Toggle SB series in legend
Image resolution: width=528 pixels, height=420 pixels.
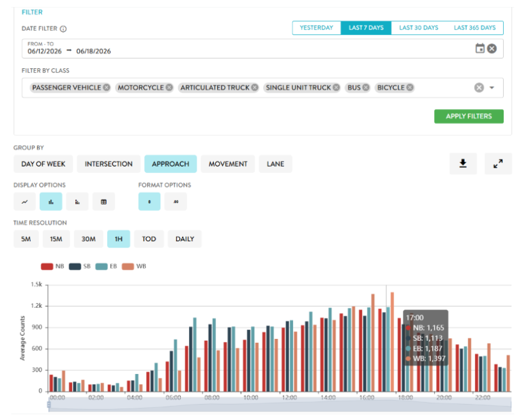click(x=79, y=266)
